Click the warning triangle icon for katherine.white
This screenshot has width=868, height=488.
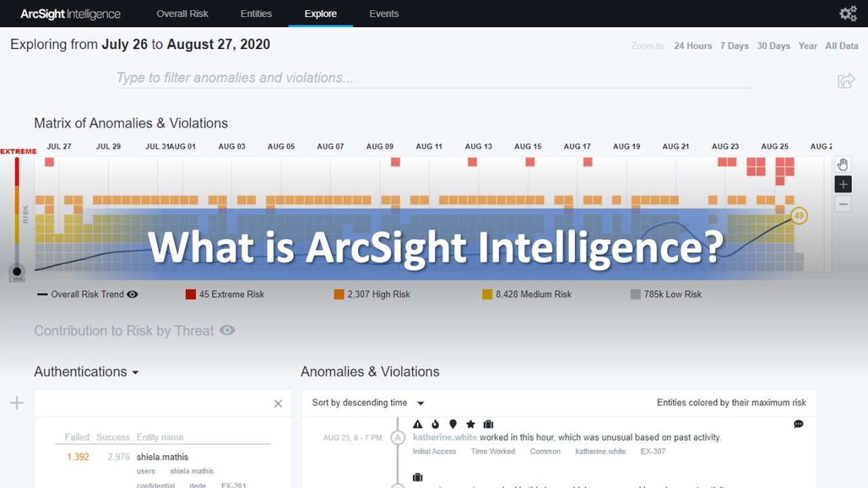(418, 424)
